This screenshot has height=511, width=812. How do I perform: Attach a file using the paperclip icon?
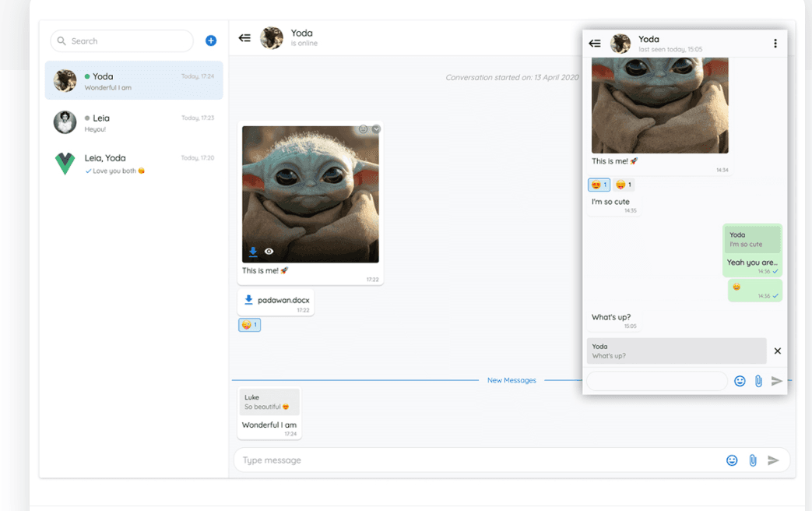752,460
